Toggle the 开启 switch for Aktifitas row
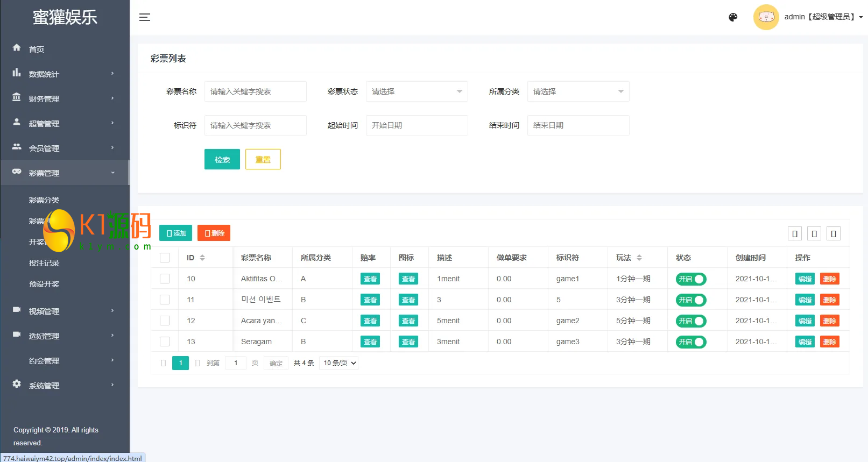 (x=691, y=279)
